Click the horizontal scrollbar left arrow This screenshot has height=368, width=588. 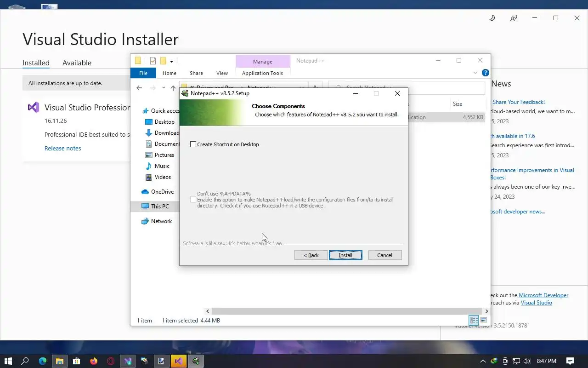[x=208, y=311]
